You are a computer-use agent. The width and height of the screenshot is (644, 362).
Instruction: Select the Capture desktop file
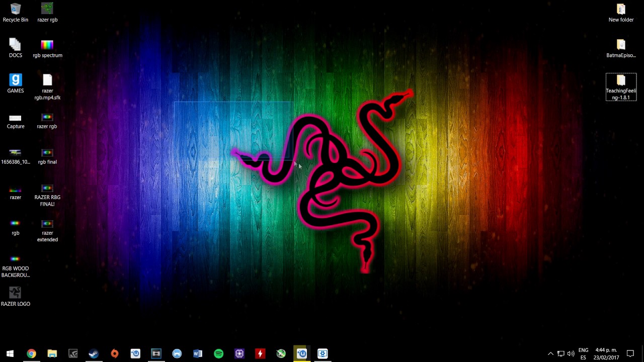coord(16,121)
